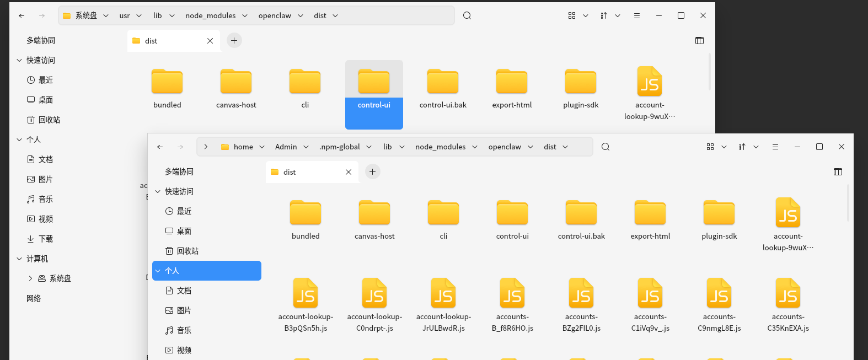868x360 pixels.
Task: Click 网络 in the back window sidebar
Action: (x=34, y=299)
